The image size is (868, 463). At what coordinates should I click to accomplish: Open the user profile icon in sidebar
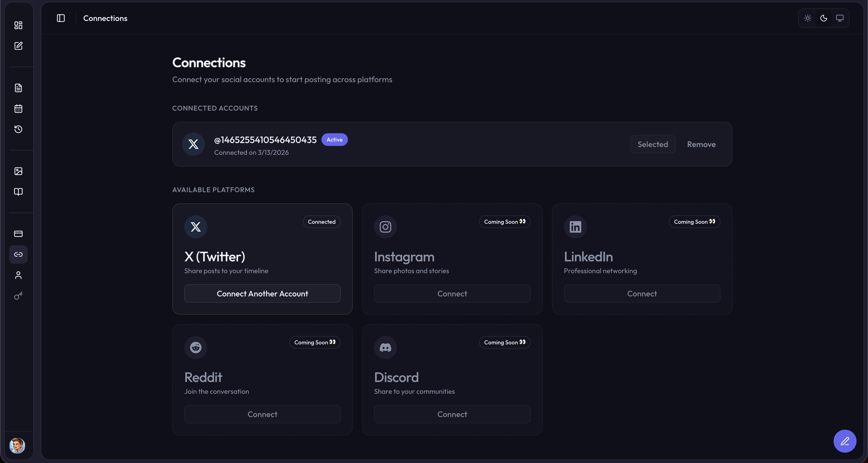[18, 275]
